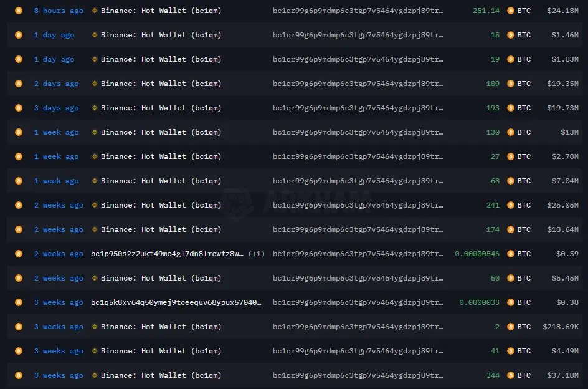Viewport: 588px width, 389px height.
Task: Open Binance Hot Wallet sender in $1.83M row
Action: click(161, 59)
